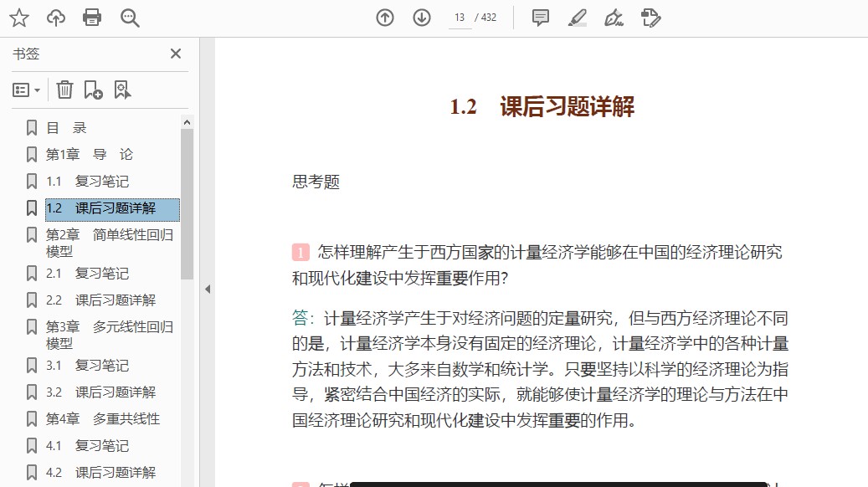
Task: Go to previous page using up arrow
Action: [385, 18]
